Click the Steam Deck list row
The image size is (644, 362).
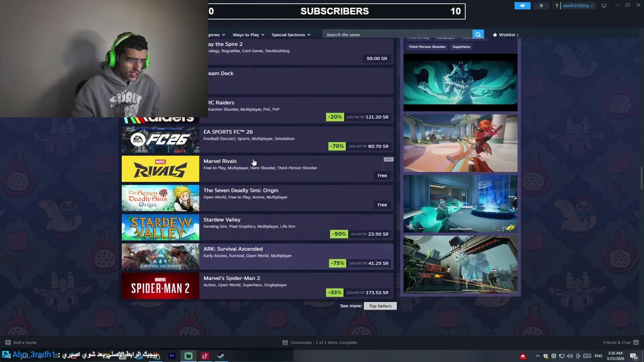point(300,81)
